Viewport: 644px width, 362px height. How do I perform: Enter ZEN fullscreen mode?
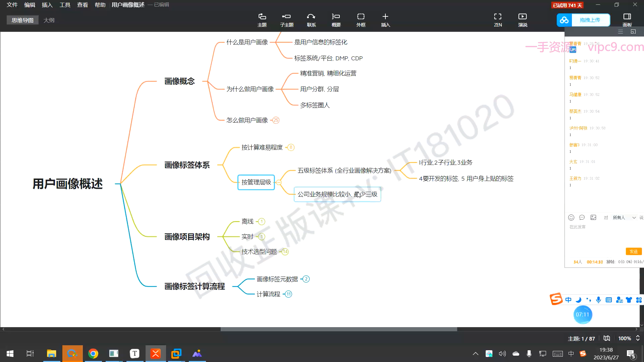click(x=498, y=19)
